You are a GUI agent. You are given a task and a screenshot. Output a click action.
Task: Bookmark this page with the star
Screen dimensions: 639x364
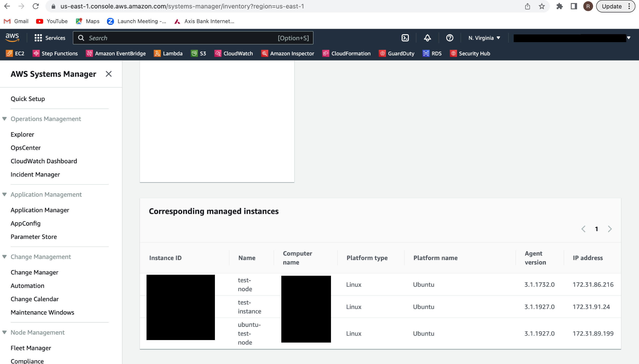pyautogui.click(x=542, y=6)
